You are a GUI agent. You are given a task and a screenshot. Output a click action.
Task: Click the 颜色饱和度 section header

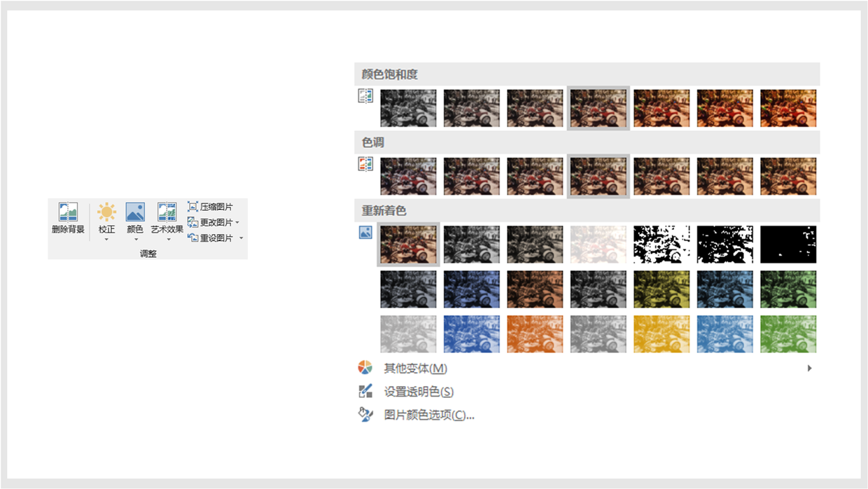pos(587,74)
